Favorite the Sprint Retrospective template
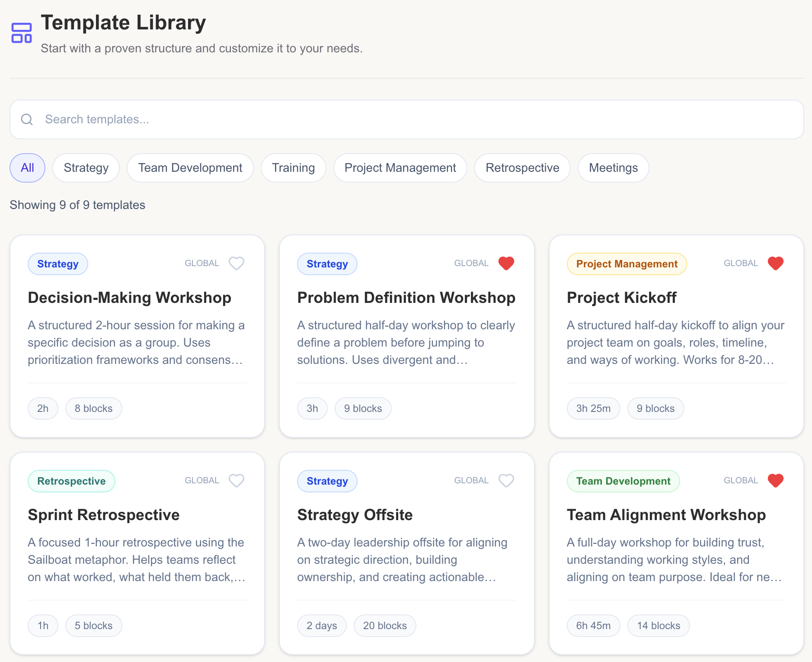The height and width of the screenshot is (662, 812). click(236, 480)
